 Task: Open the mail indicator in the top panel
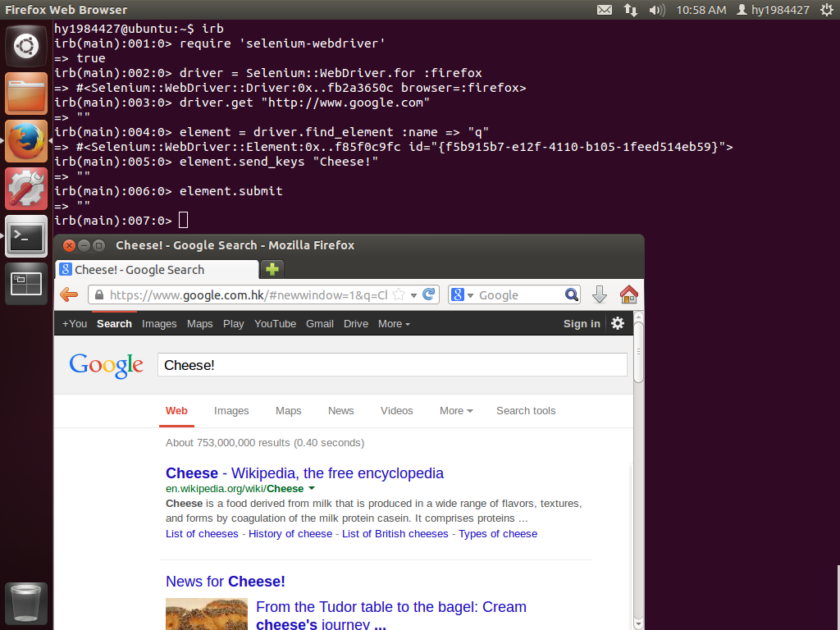coord(605,10)
